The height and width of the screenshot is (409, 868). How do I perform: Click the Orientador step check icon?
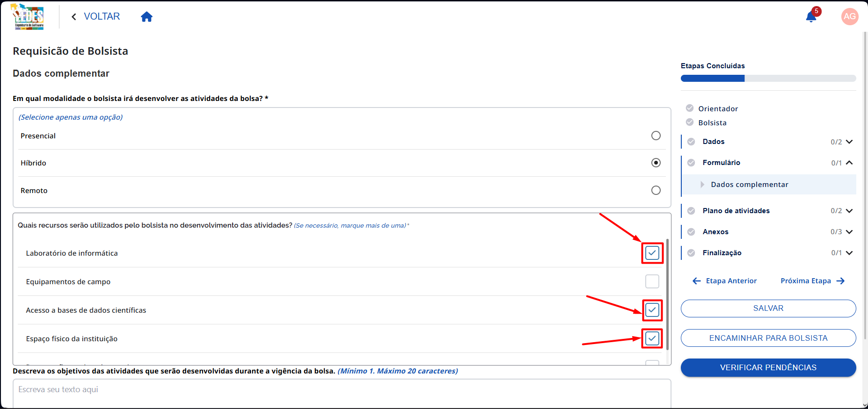pos(690,108)
